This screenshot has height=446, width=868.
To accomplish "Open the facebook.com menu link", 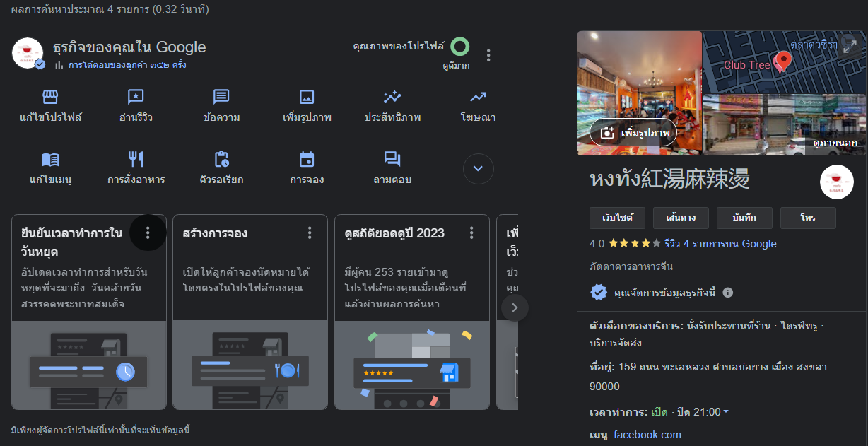I will pos(647,435).
